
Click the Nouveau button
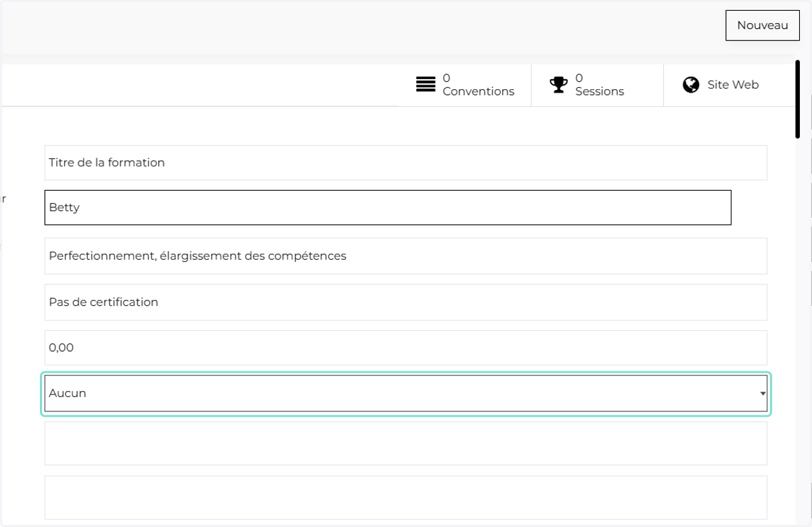(x=763, y=26)
